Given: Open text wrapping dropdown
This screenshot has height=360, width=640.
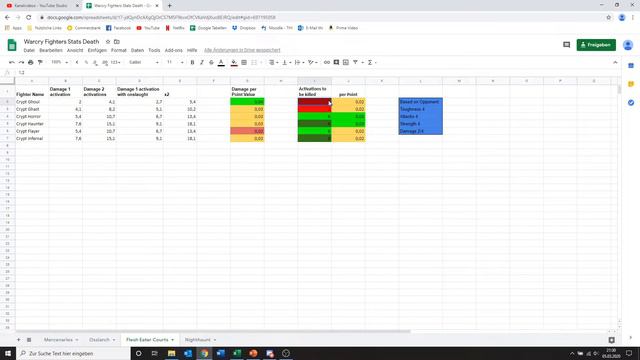Looking at the screenshot, I should coord(299,62).
